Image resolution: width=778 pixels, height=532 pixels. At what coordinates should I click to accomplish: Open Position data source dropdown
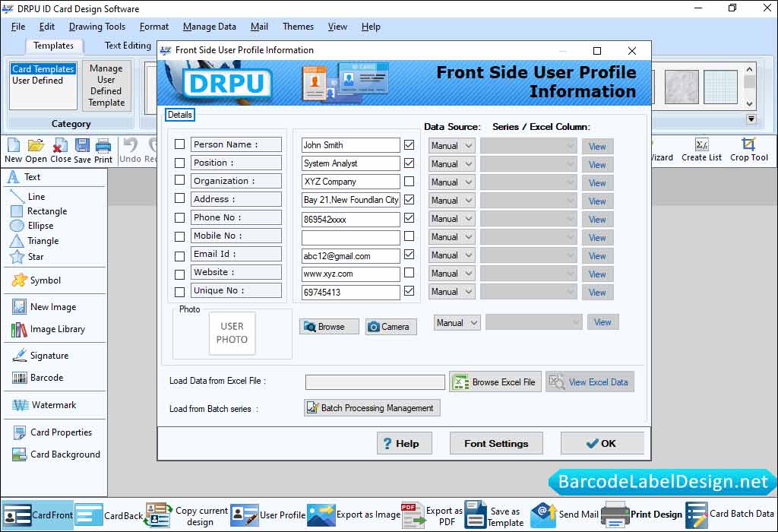click(451, 164)
